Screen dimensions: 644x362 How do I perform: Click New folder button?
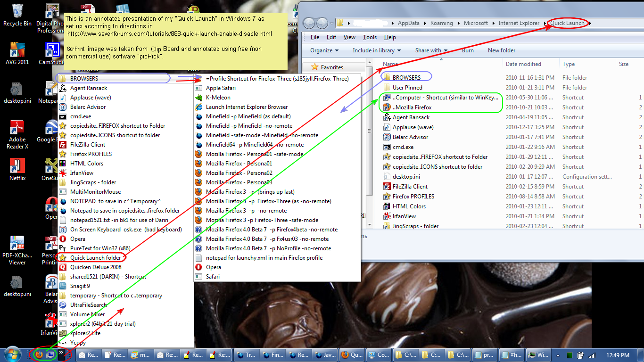coord(502,50)
